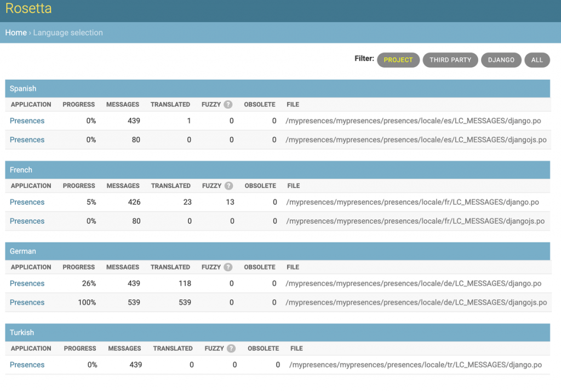This screenshot has width=561, height=392.
Task: Open Presences for Spanish djangojs.po
Action: pyautogui.click(x=27, y=140)
